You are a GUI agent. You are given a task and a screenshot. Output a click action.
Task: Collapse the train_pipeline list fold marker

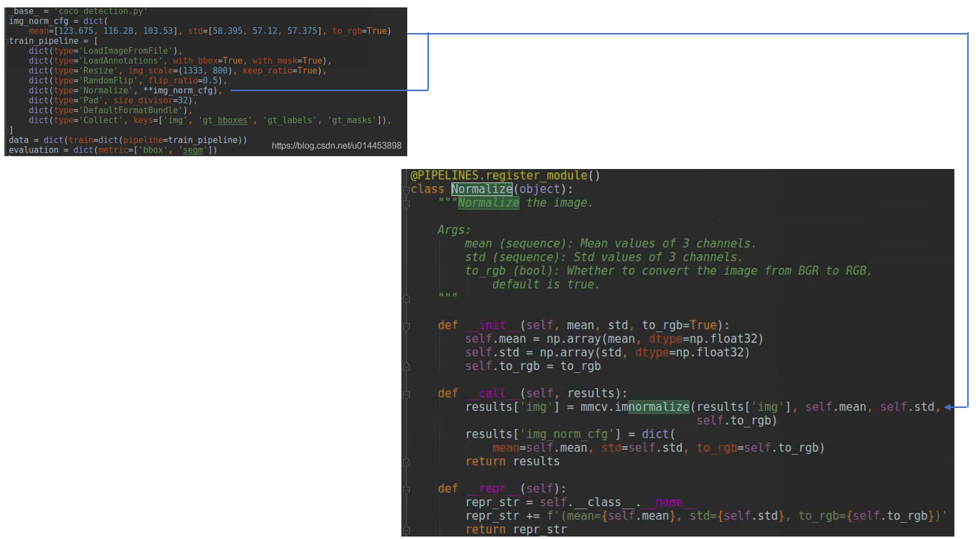[6, 41]
